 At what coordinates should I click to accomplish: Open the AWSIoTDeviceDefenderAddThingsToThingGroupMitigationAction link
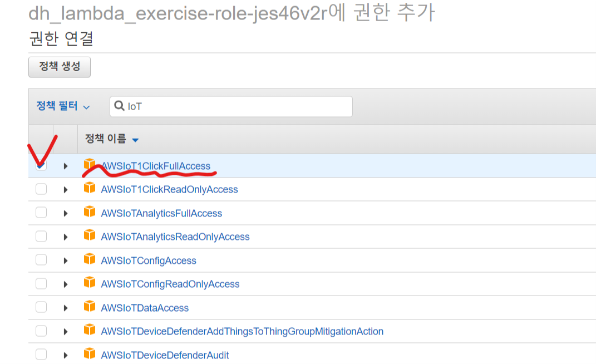pos(242,332)
